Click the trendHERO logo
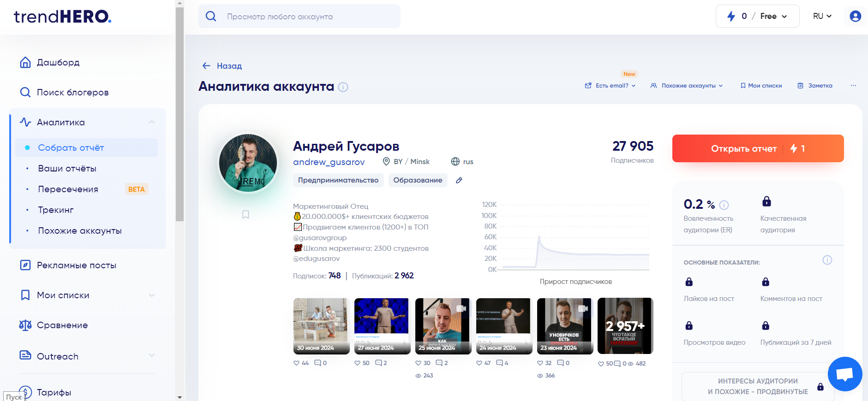The image size is (868, 401). (62, 17)
